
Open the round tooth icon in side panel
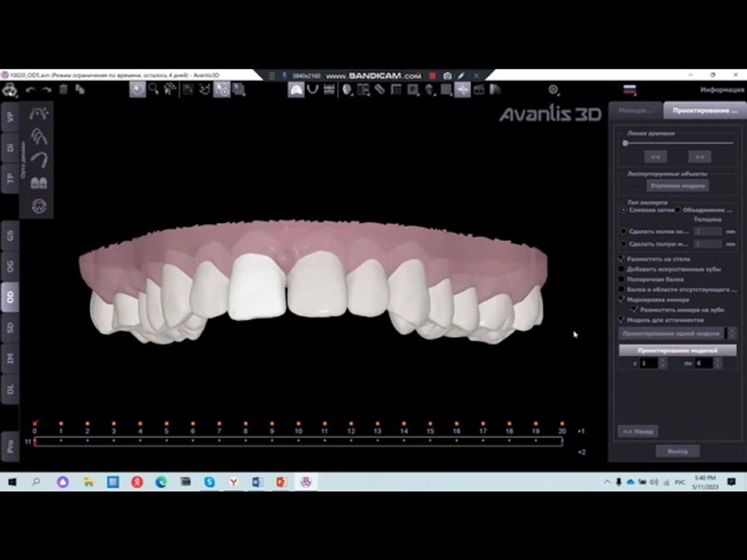tap(39, 206)
